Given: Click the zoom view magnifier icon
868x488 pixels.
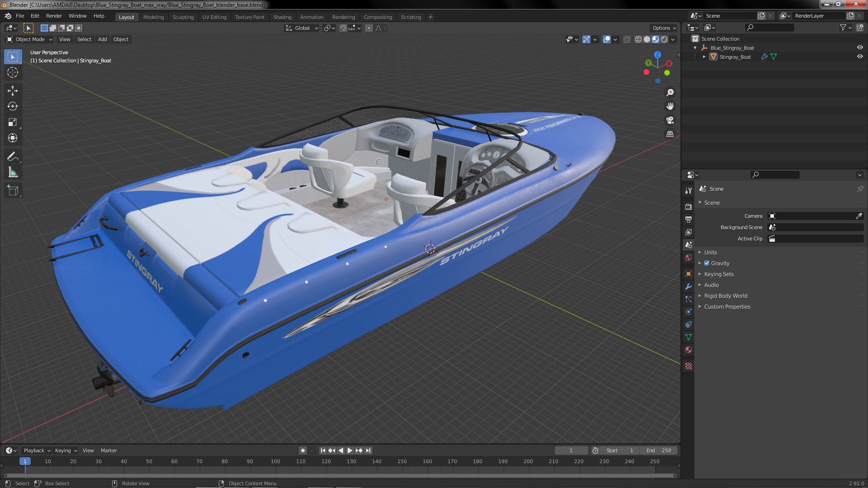Looking at the screenshot, I should coord(670,93).
